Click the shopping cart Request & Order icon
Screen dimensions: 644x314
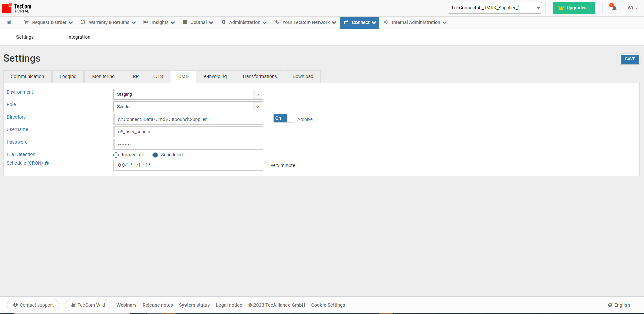[x=26, y=22]
